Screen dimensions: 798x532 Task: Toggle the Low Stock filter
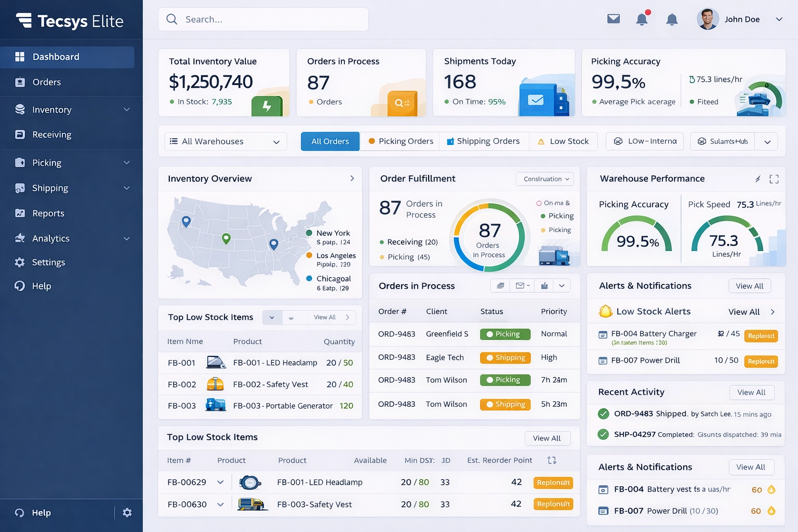coord(563,141)
